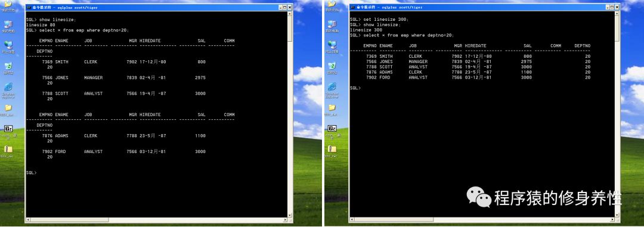Click JONES name in linesize 300 window

tap(386, 61)
